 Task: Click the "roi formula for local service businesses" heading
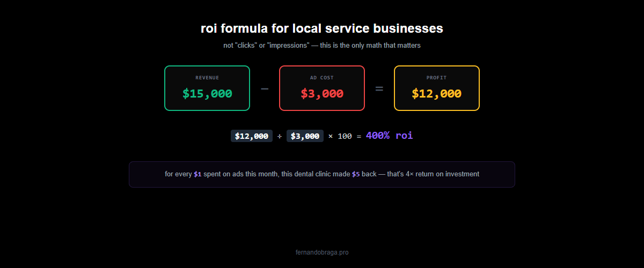click(322, 28)
